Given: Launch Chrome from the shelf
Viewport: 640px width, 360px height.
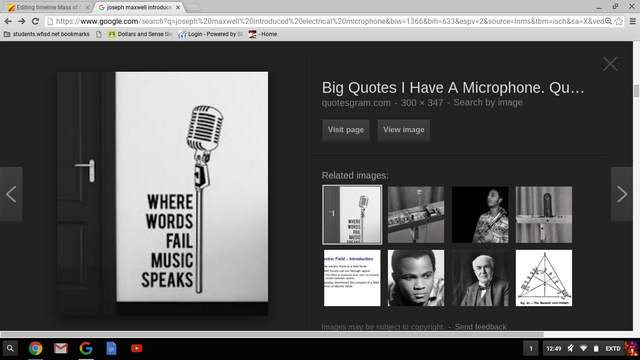Looking at the screenshot, I should click(36, 349).
